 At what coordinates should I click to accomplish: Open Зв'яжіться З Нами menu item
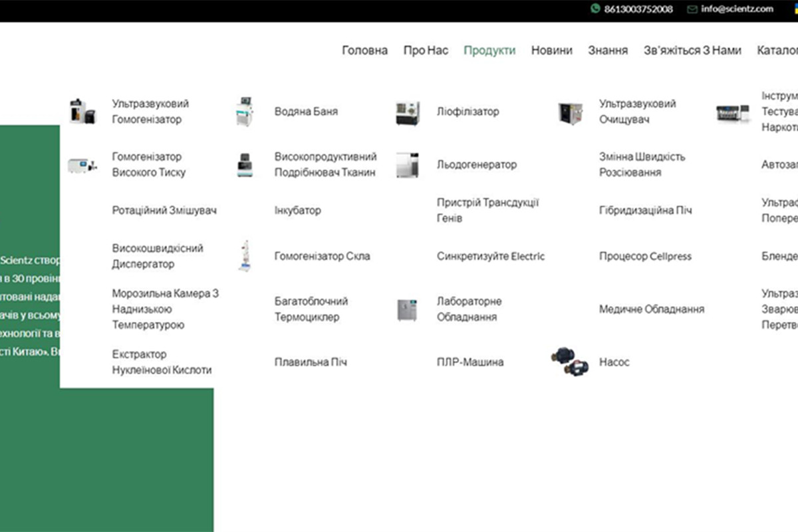(692, 51)
